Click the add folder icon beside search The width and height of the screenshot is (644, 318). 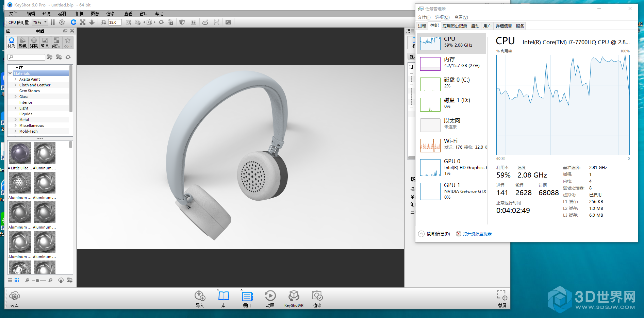pos(50,57)
